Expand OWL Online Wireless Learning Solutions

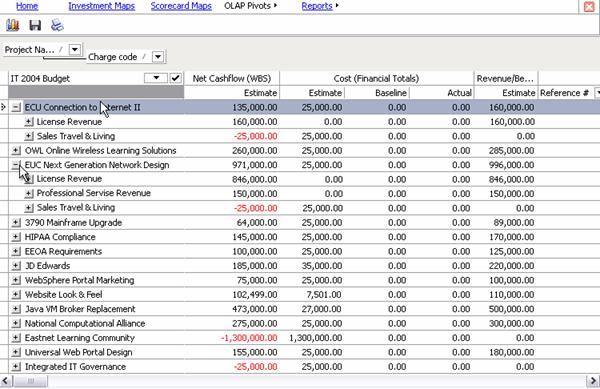click(x=16, y=150)
